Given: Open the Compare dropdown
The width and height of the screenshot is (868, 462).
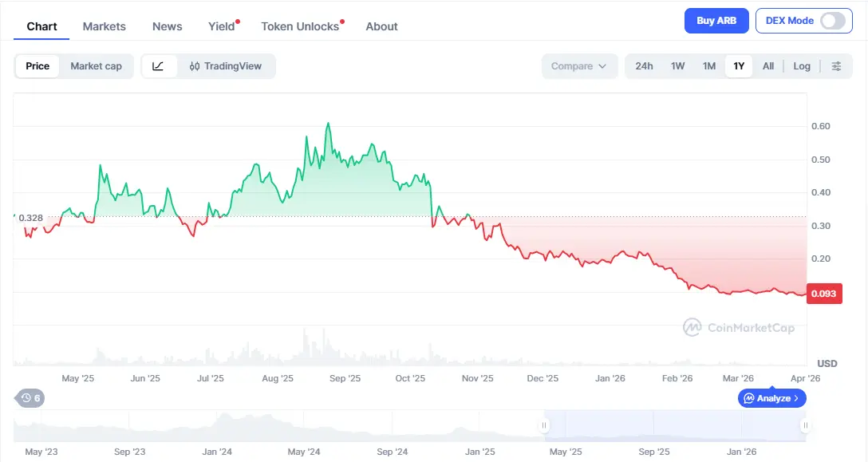Looking at the screenshot, I should 579,66.
